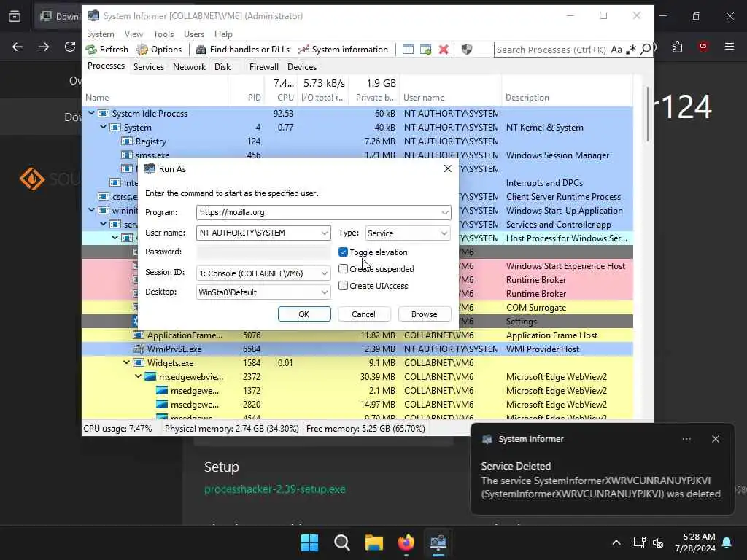Collapse wininit tree node

(x=91, y=210)
